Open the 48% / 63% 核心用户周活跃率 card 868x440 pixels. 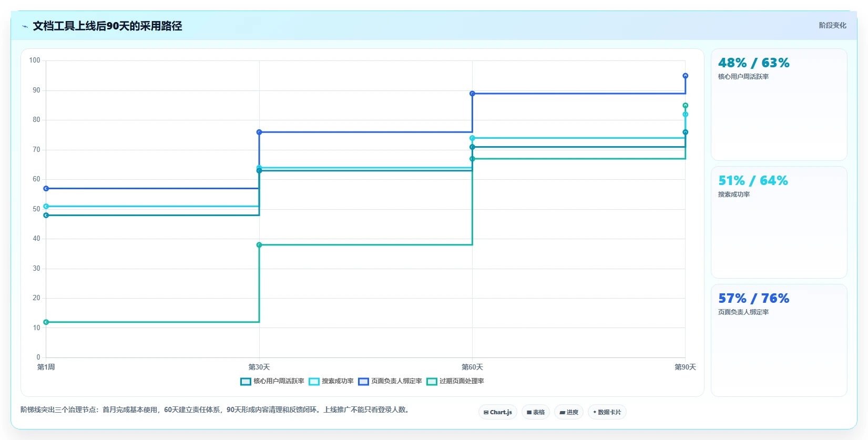pyautogui.click(x=779, y=105)
